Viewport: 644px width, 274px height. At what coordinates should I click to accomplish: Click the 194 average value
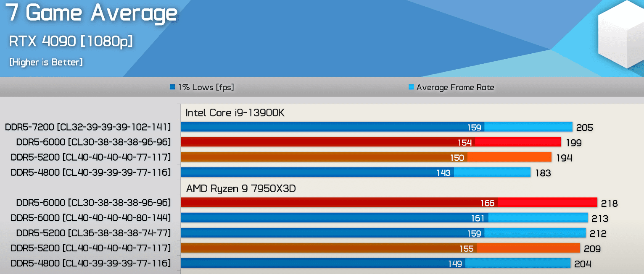tap(564, 158)
